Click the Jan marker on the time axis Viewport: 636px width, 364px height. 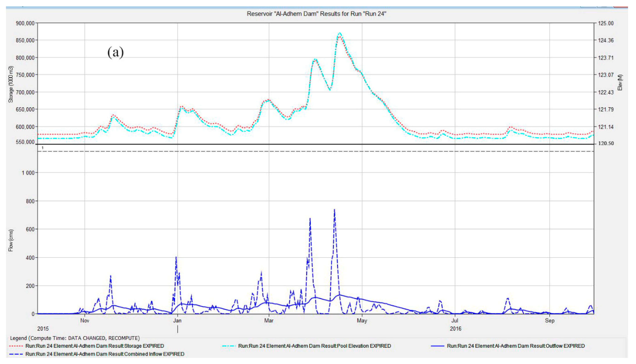click(177, 321)
